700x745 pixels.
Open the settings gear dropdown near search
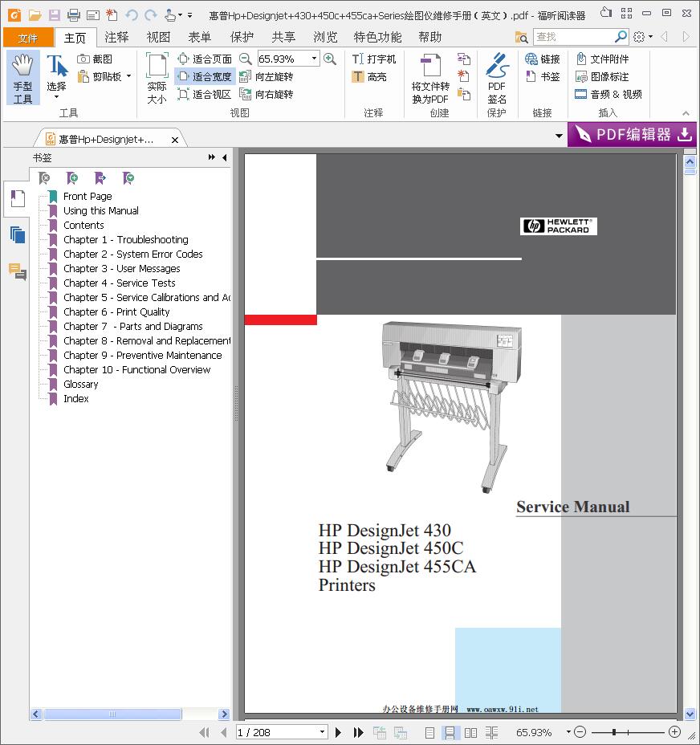[643, 37]
